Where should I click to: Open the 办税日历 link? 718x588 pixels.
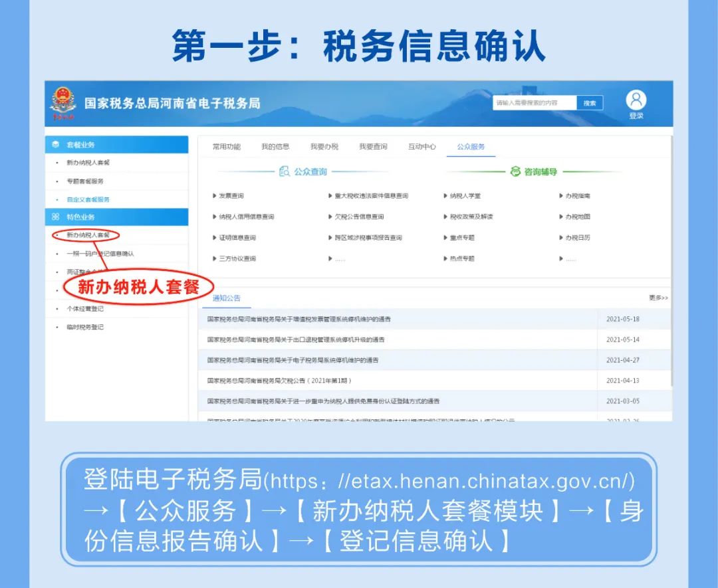pyautogui.click(x=578, y=238)
